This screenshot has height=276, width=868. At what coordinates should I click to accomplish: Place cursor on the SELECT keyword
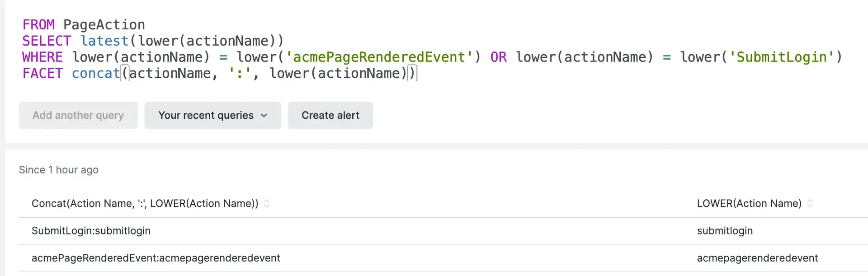[47, 41]
